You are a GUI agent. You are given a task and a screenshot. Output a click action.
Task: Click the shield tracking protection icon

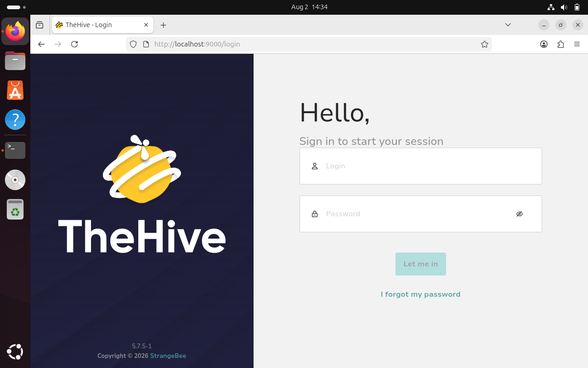point(133,44)
